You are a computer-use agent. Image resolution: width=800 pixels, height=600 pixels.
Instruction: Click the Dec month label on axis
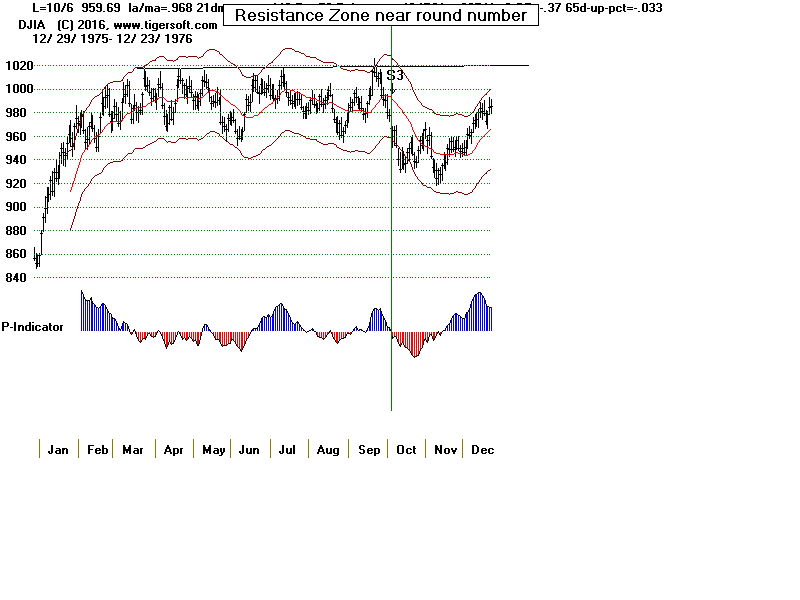(483, 450)
